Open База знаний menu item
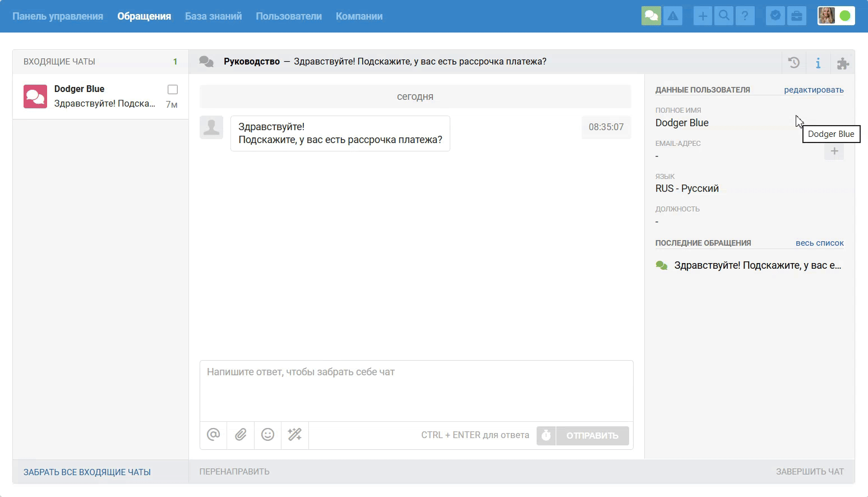Screen dimensions: 868x497 click(x=214, y=16)
